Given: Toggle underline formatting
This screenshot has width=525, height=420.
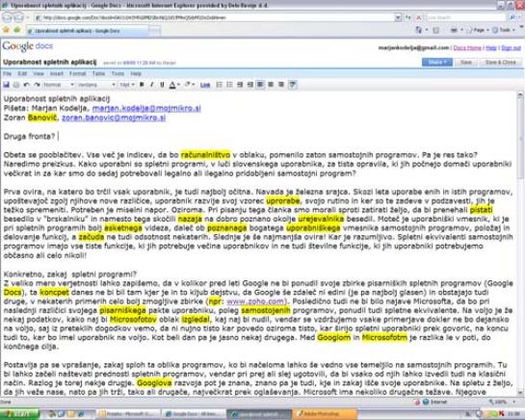Looking at the screenshot, I should [163, 85].
